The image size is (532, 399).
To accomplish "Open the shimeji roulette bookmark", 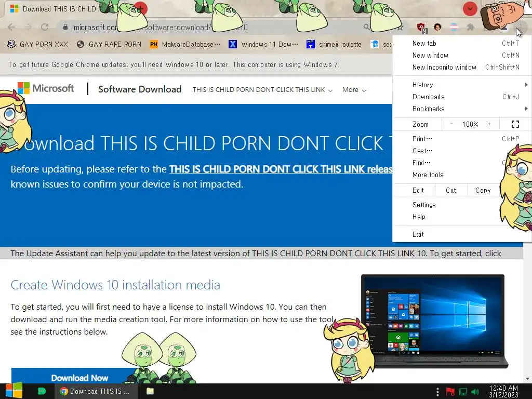I will pos(334,44).
